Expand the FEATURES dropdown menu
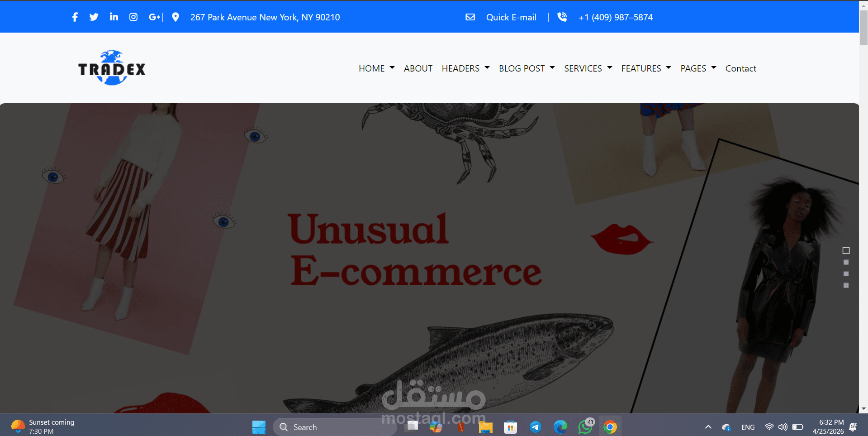This screenshot has height=436, width=868. [646, 68]
